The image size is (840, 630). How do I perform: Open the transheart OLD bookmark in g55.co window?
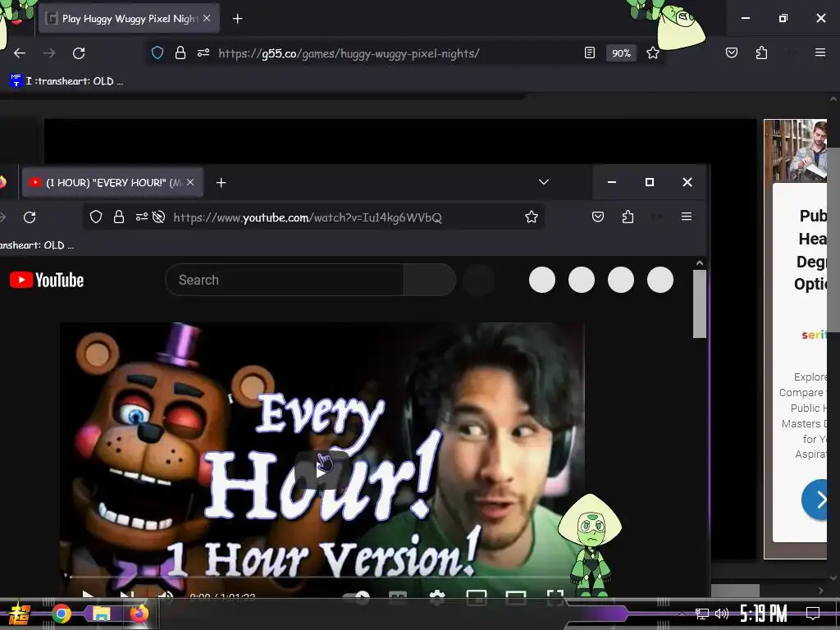(66, 81)
